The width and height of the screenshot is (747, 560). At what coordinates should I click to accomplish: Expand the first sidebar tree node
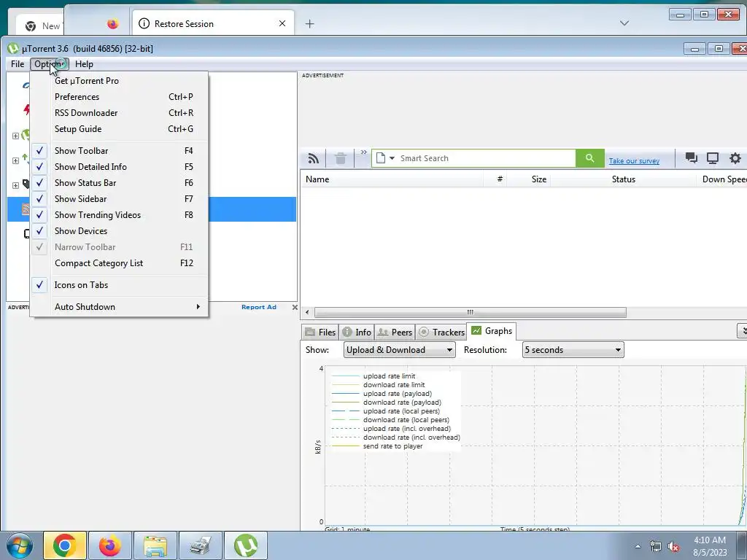[x=16, y=136]
